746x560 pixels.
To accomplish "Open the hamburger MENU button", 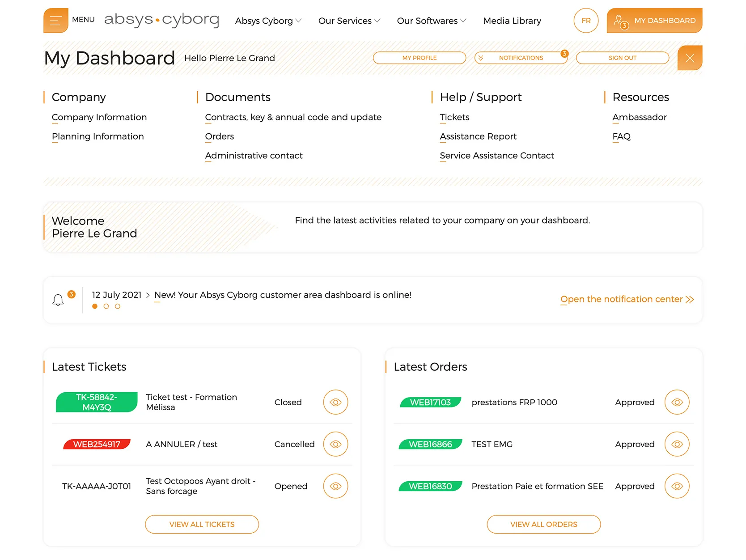I will (x=56, y=21).
